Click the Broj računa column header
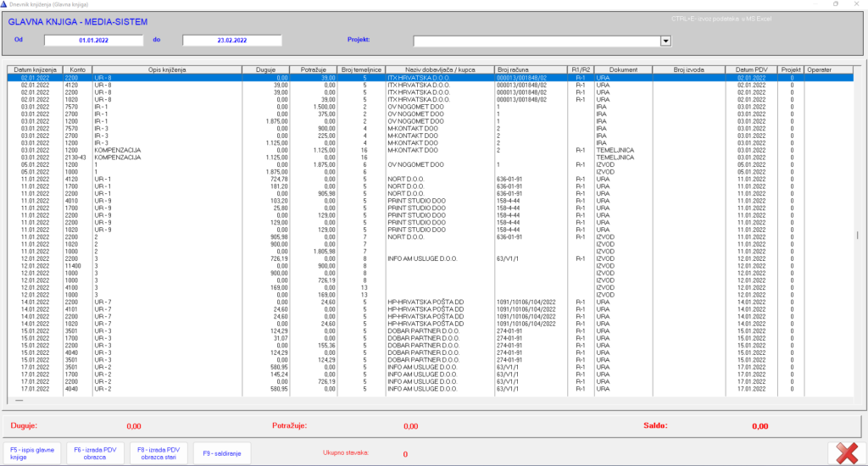Viewport: 868px width, 466px height. [x=530, y=69]
